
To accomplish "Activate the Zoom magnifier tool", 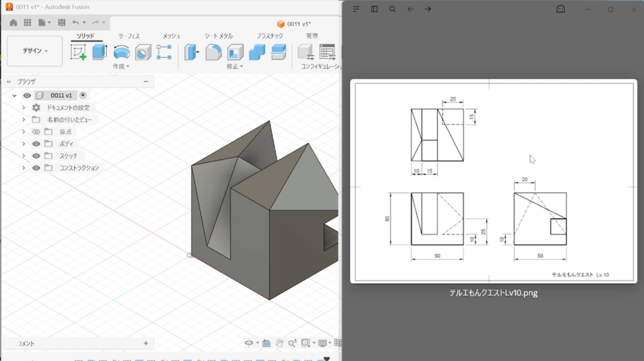I will pos(292,343).
